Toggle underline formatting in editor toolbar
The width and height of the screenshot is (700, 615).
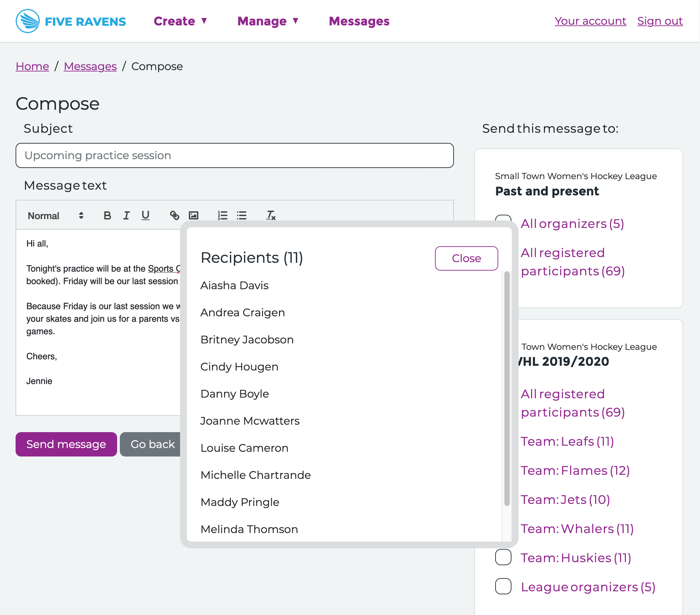coord(146,215)
